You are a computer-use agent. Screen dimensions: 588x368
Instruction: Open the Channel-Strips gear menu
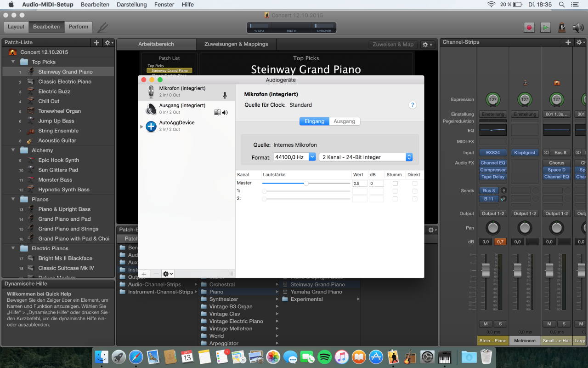pyautogui.click(x=581, y=42)
